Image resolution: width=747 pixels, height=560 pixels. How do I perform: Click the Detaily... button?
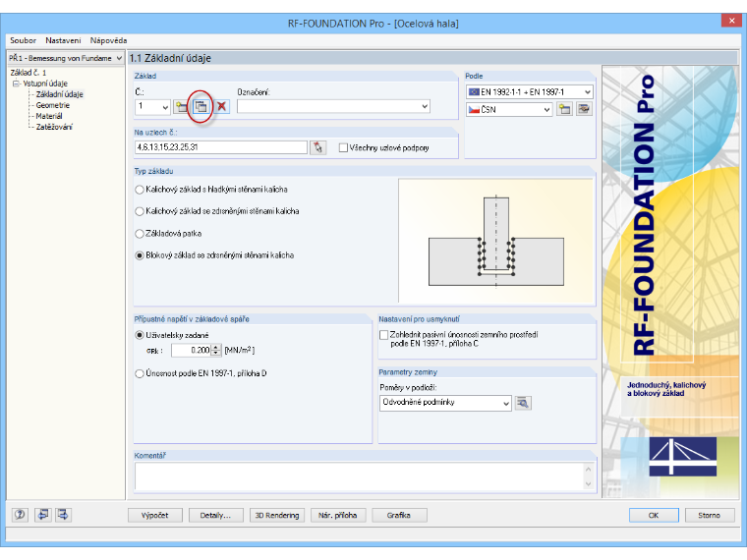click(x=215, y=515)
